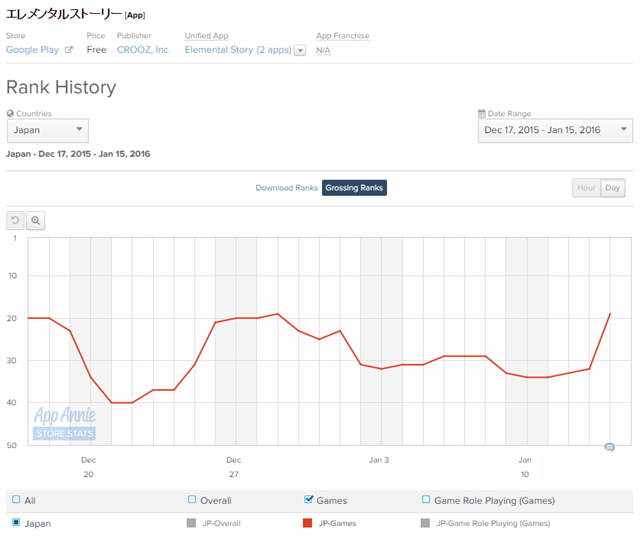The image size is (640, 545).
Task: Click the App Annie Store Stats watermark
Action: tap(65, 423)
